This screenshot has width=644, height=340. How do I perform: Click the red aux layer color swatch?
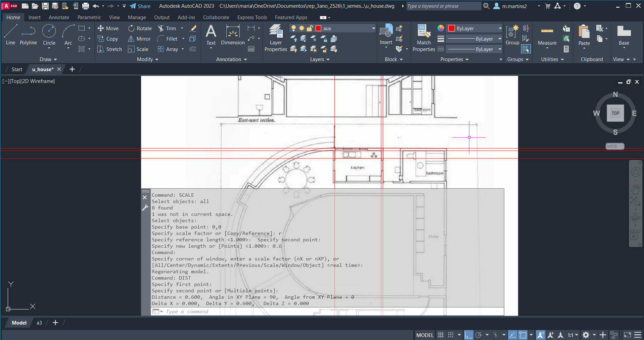[318, 29]
